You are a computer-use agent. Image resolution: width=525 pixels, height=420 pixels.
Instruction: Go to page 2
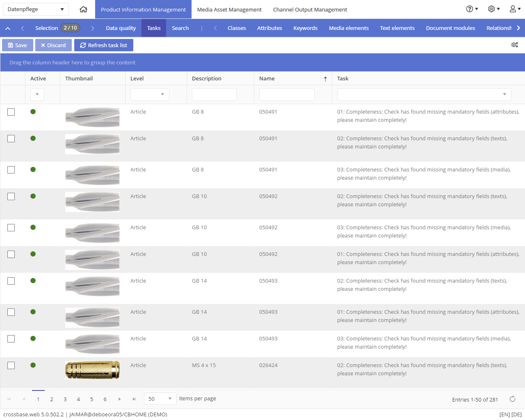(52, 399)
